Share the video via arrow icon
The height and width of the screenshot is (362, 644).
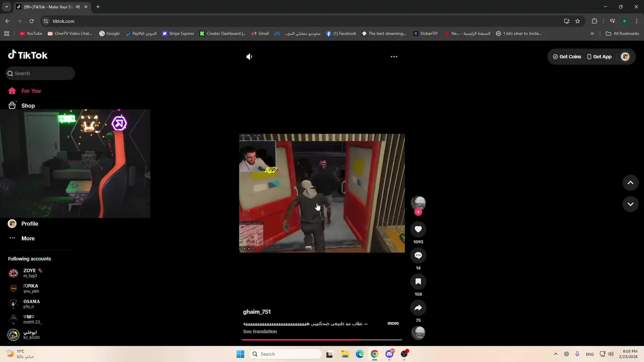[418, 308]
